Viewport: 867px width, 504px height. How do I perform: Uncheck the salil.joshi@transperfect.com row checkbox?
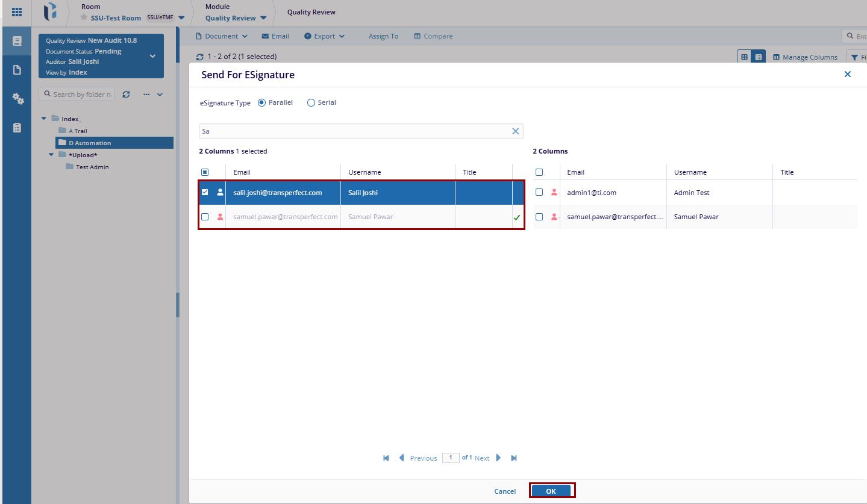[x=205, y=193]
